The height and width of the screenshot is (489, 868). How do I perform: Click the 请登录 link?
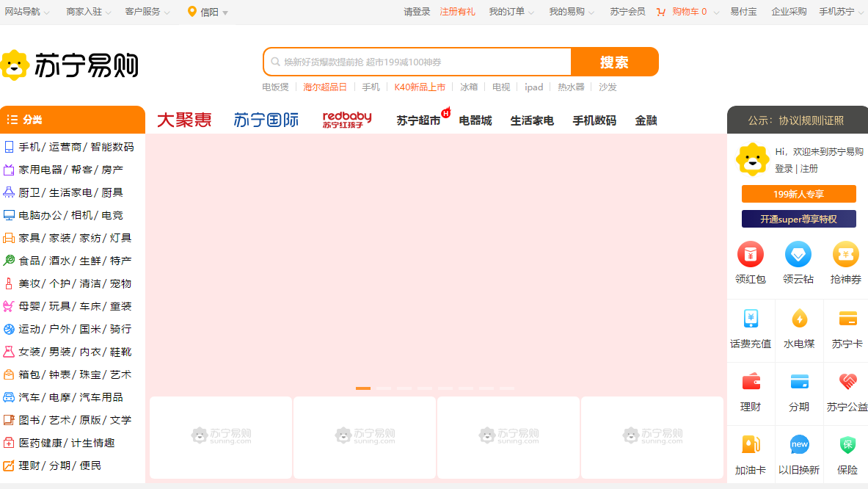(417, 12)
